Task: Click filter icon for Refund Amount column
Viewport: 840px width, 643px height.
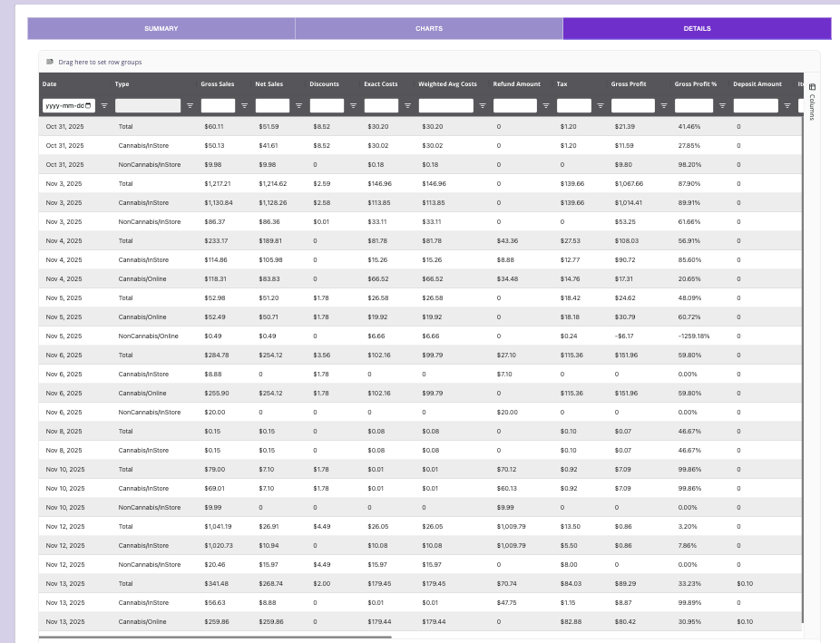Action: (546, 105)
